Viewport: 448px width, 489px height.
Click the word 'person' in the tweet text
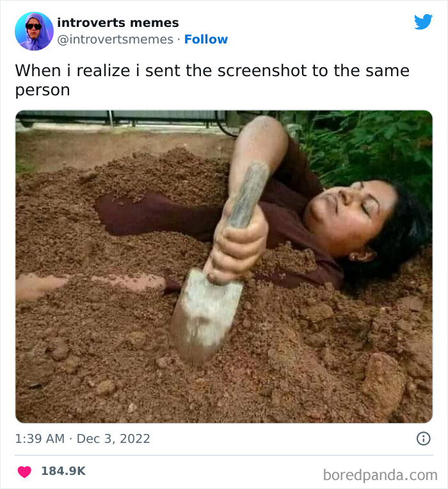[x=42, y=91]
